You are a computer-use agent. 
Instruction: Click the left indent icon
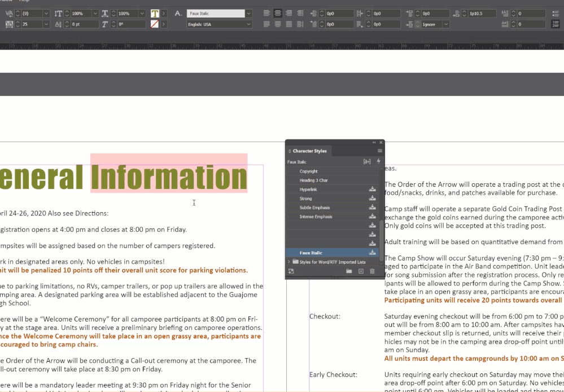(x=313, y=14)
